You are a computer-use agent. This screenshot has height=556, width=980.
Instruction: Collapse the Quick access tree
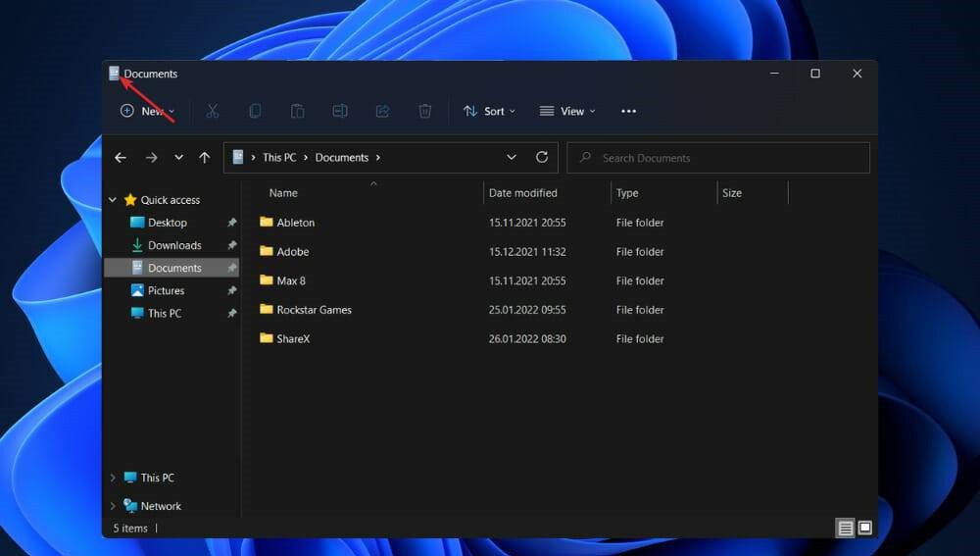(x=113, y=200)
